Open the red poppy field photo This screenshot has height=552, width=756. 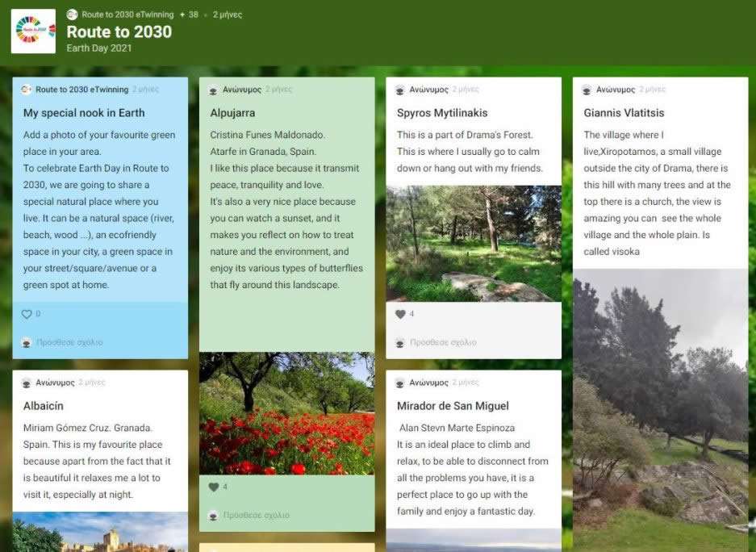[286, 413]
